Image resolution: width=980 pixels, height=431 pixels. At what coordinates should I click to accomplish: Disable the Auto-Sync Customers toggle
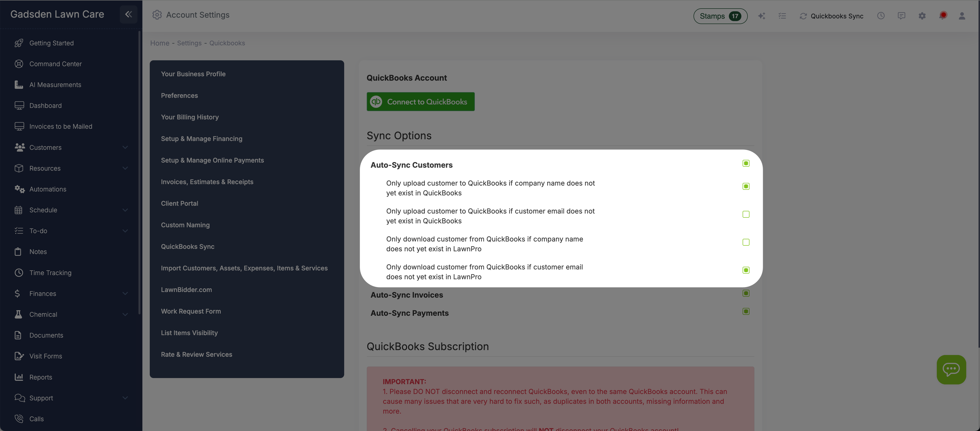(745, 163)
